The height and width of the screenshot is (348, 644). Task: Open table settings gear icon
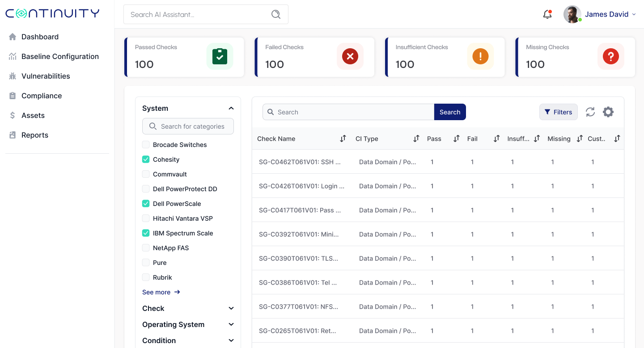(608, 112)
